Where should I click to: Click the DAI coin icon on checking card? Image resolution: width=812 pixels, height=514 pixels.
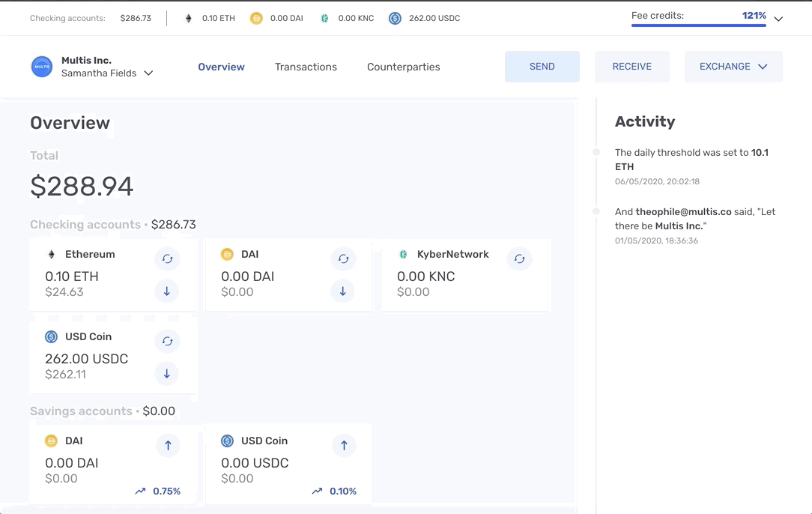pyautogui.click(x=227, y=255)
